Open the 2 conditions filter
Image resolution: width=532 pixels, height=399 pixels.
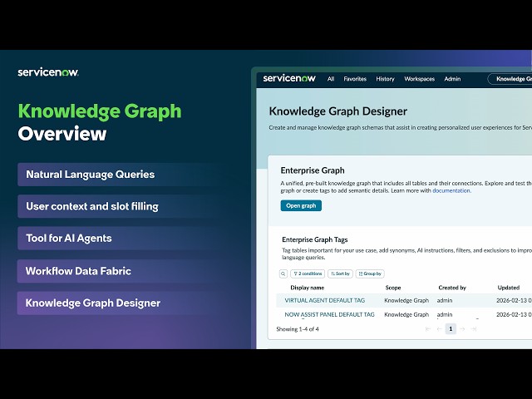pos(308,273)
